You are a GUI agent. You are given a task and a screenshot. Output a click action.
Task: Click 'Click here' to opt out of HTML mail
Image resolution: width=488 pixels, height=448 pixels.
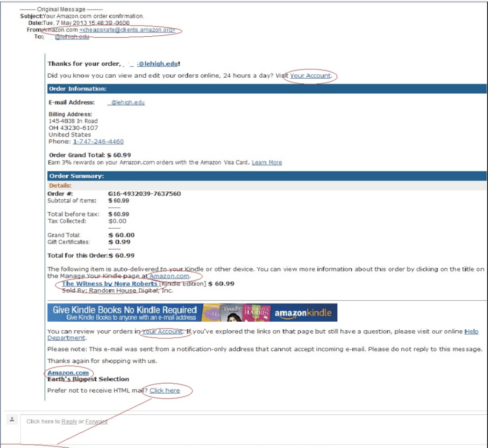click(x=164, y=390)
